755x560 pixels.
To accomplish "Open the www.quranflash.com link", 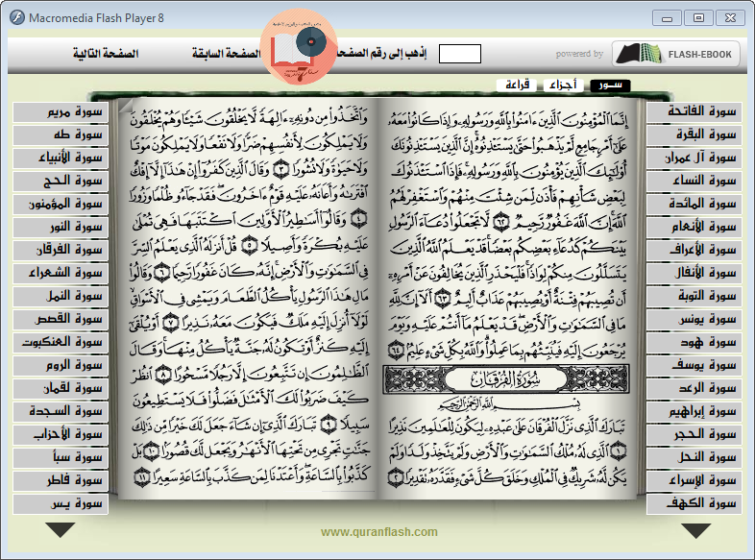I will pos(379,532).
